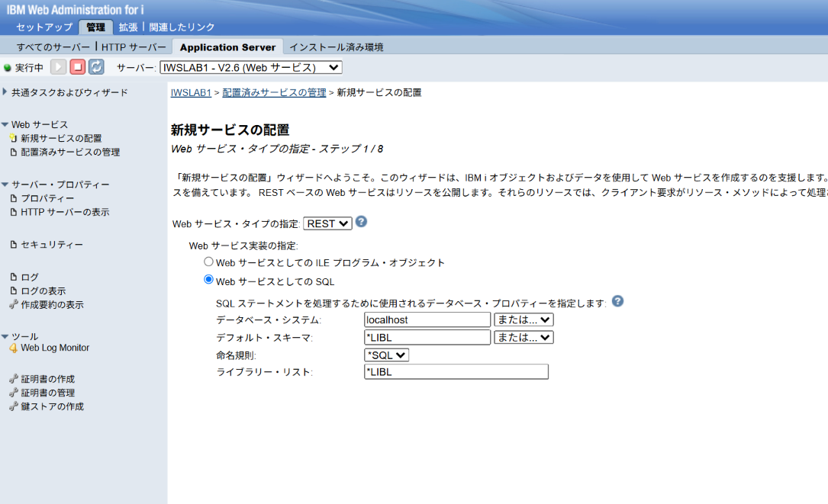This screenshot has height=504, width=828.
Task: Collapse the Web サービス sidebar section
Action: coord(5,124)
